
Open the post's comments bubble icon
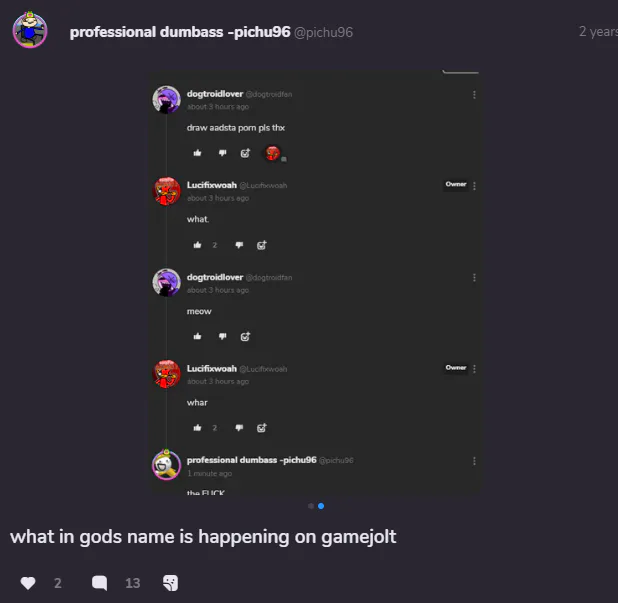(x=100, y=583)
